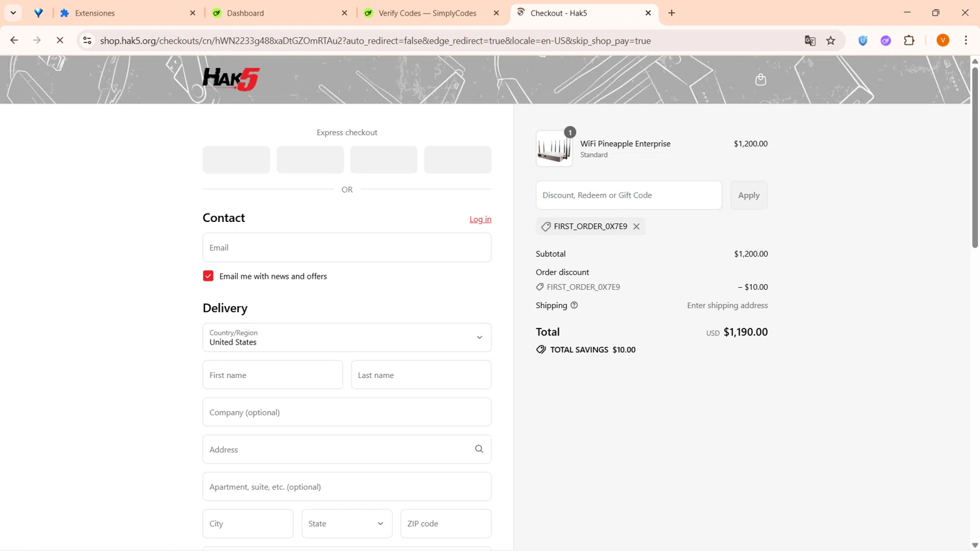
Task: Click the second express checkout button
Action: pyautogui.click(x=310, y=160)
